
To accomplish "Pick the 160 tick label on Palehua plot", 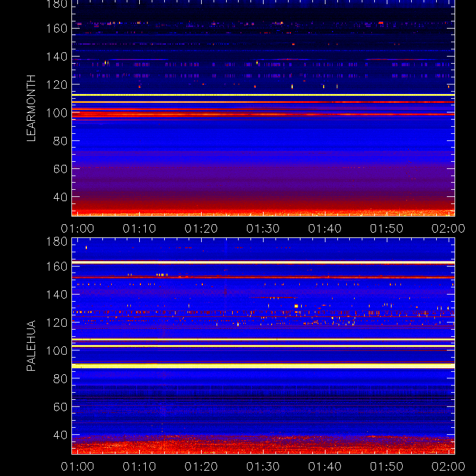I will tap(57, 266).
